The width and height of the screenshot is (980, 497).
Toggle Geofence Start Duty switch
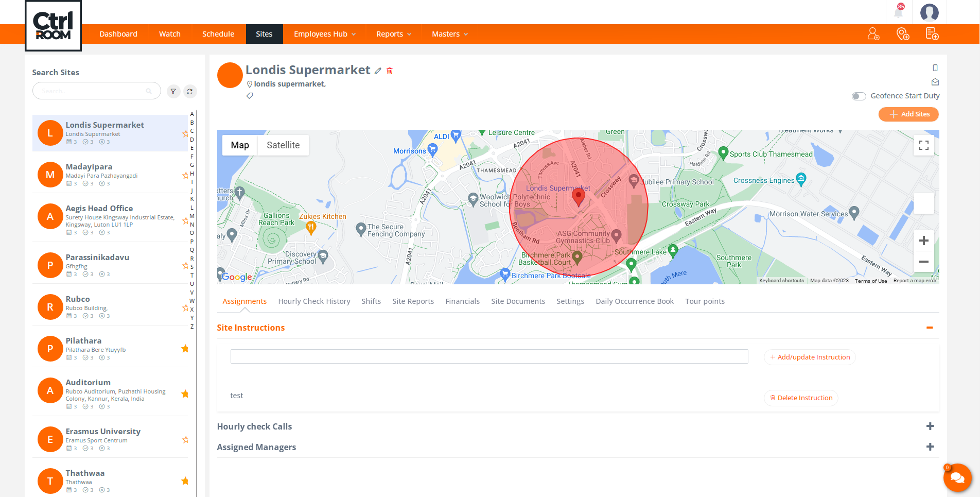(859, 96)
